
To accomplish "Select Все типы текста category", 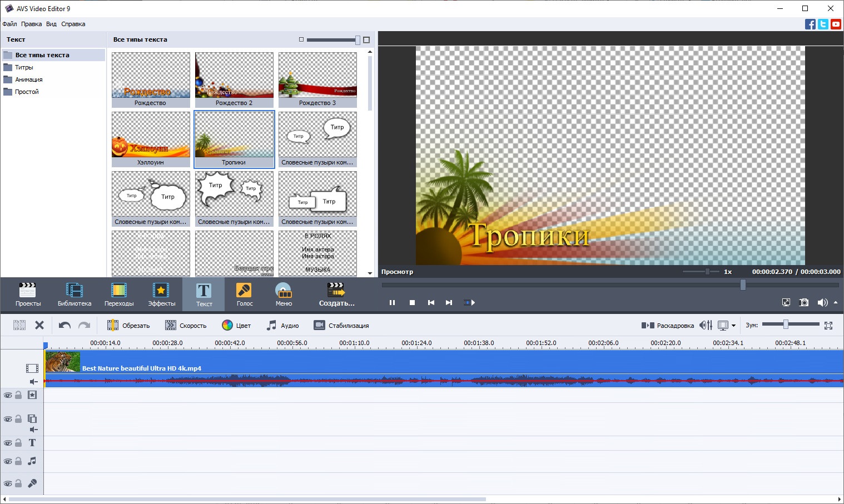I will (53, 55).
